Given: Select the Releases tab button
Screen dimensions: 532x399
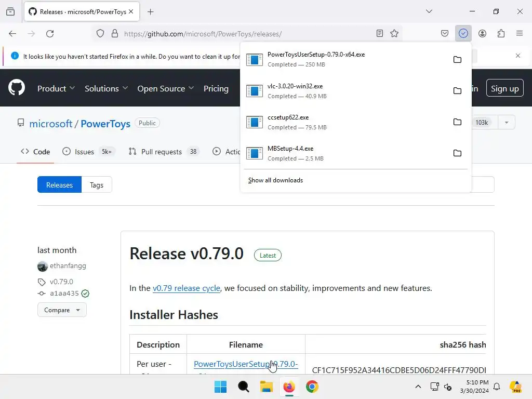Looking at the screenshot, I should (59, 184).
